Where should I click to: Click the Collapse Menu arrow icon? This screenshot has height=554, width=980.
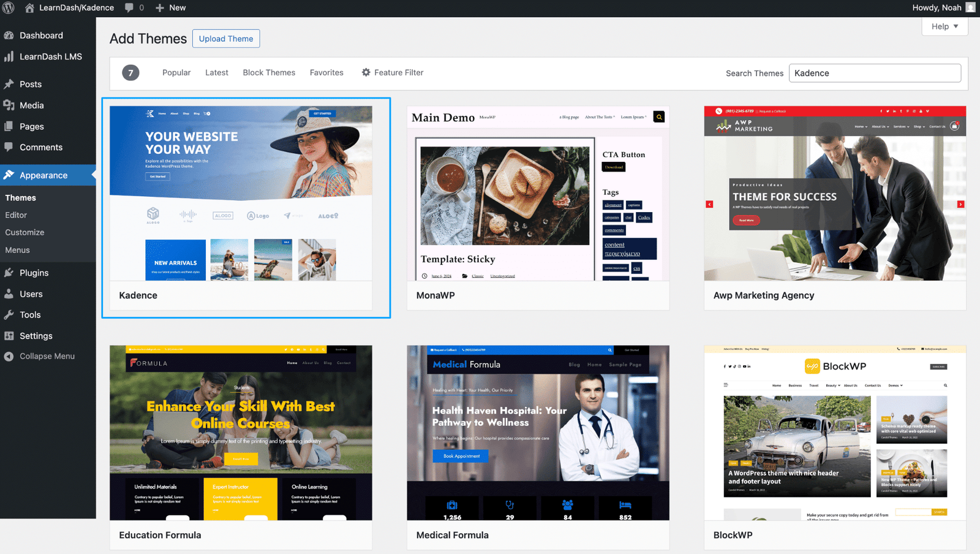tap(9, 356)
